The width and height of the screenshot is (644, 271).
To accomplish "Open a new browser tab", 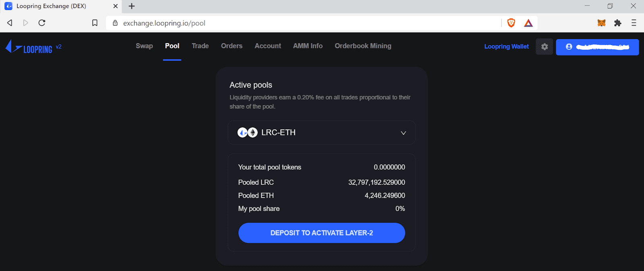I will [132, 6].
